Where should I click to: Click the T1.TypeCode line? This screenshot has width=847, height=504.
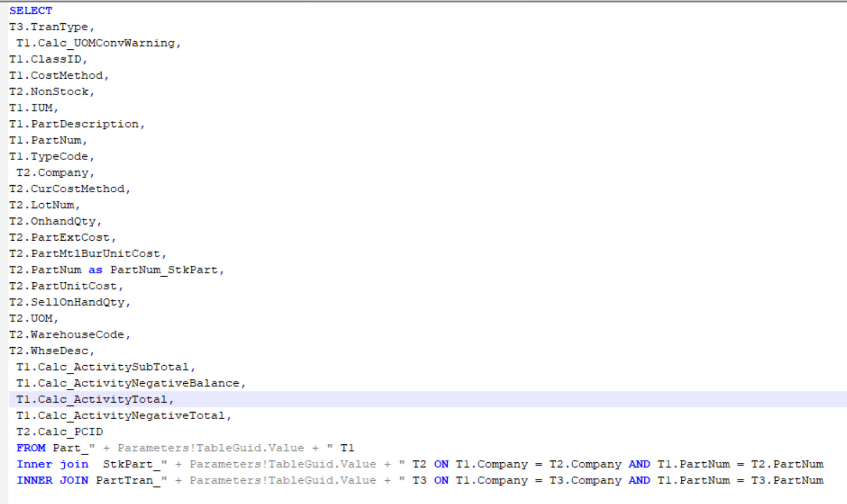[x=52, y=156]
